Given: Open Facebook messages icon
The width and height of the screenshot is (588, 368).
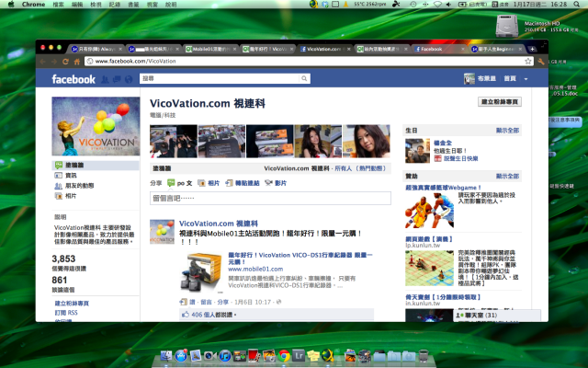Looking at the screenshot, I should [117, 79].
